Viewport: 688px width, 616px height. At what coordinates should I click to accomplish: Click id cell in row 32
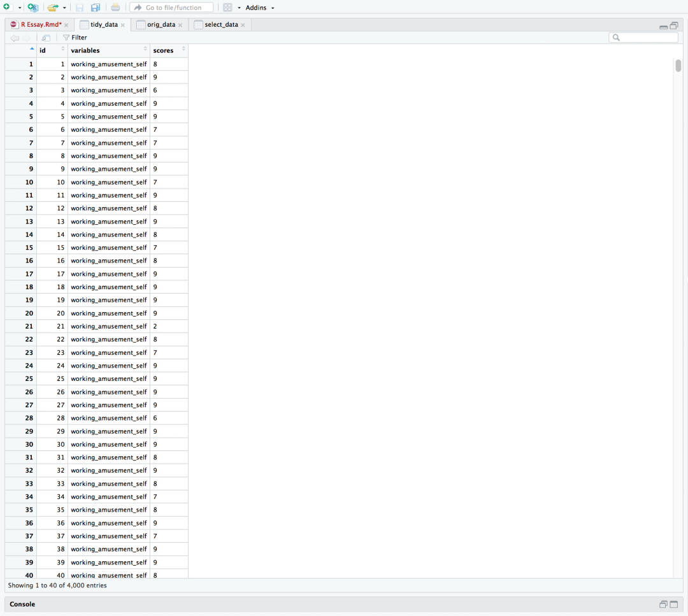coord(52,470)
